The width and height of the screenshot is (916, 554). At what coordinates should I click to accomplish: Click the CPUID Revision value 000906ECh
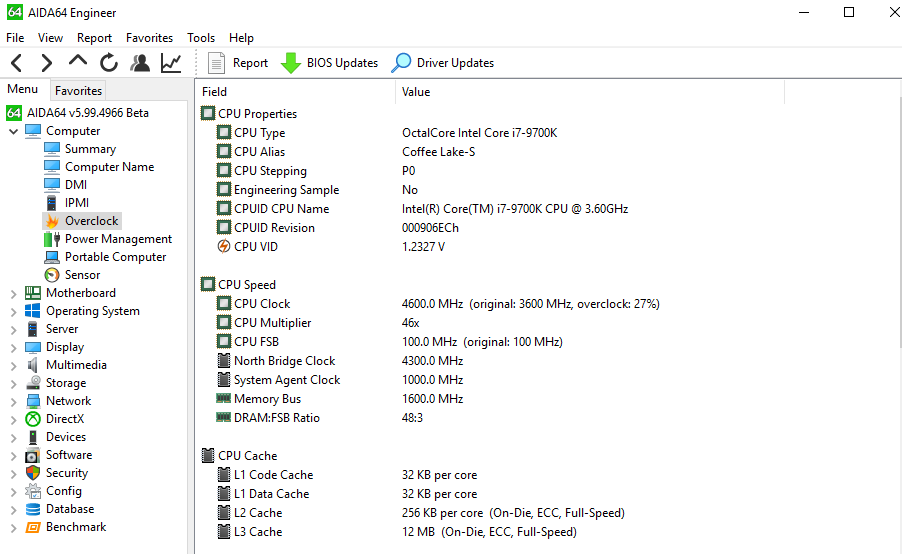pos(430,228)
